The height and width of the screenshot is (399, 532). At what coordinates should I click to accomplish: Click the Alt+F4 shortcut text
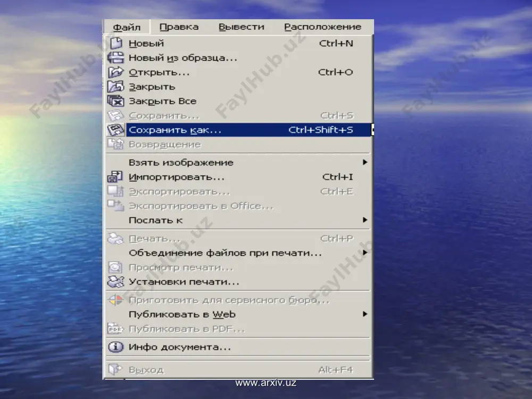[336, 370]
